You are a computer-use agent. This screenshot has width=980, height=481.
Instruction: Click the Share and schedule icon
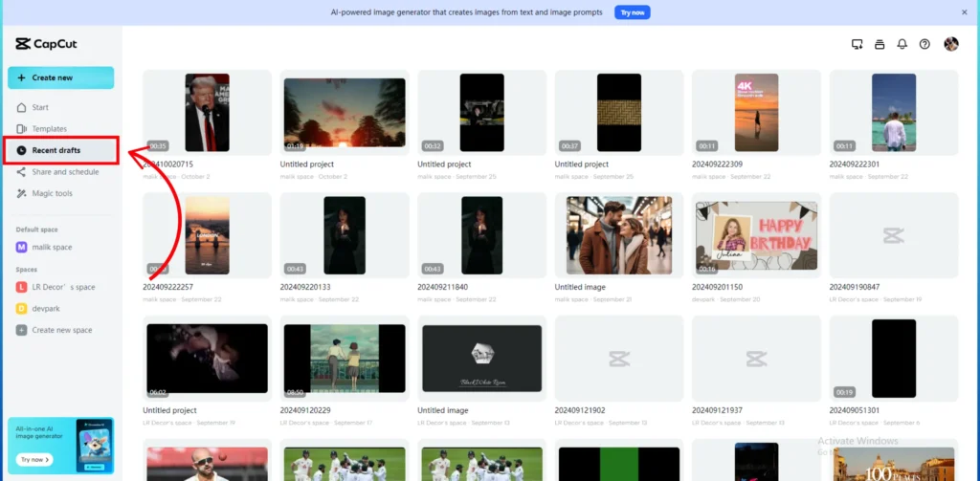pyautogui.click(x=21, y=172)
